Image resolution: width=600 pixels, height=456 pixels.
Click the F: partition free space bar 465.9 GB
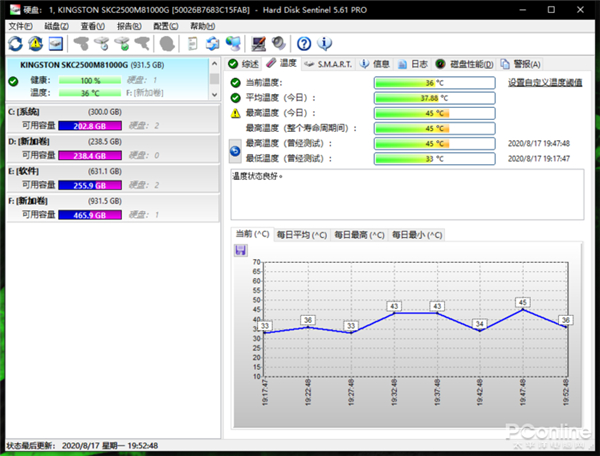(89, 214)
